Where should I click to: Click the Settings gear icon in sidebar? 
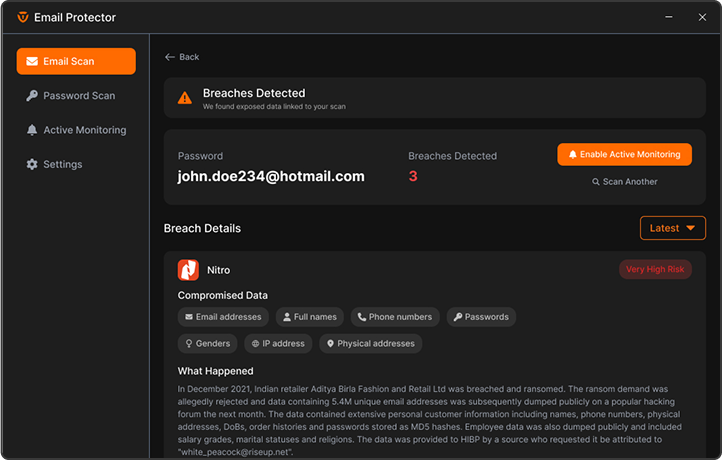pos(32,164)
